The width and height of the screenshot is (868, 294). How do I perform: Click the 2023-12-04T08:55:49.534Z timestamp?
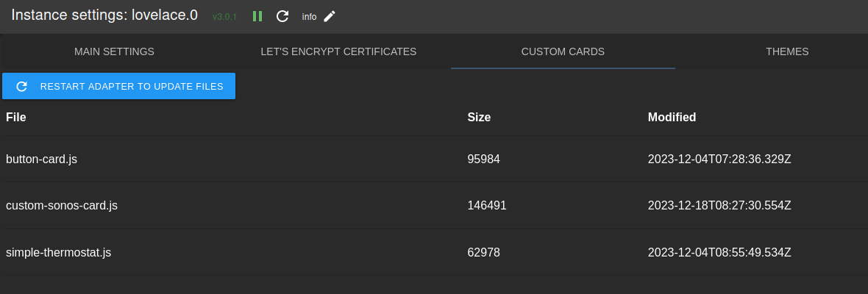719,252
